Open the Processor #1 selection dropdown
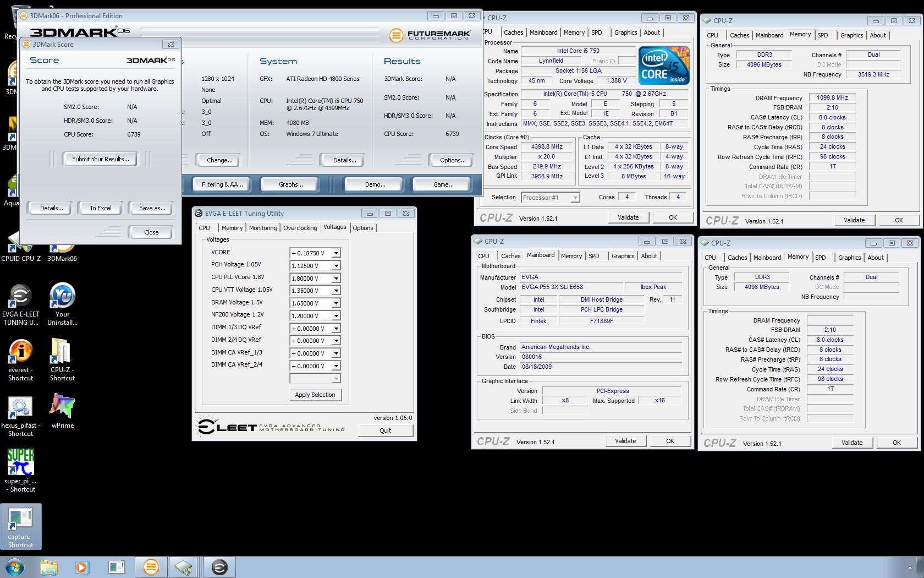The height and width of the screenshot is (578, 924). coord(575,198)
